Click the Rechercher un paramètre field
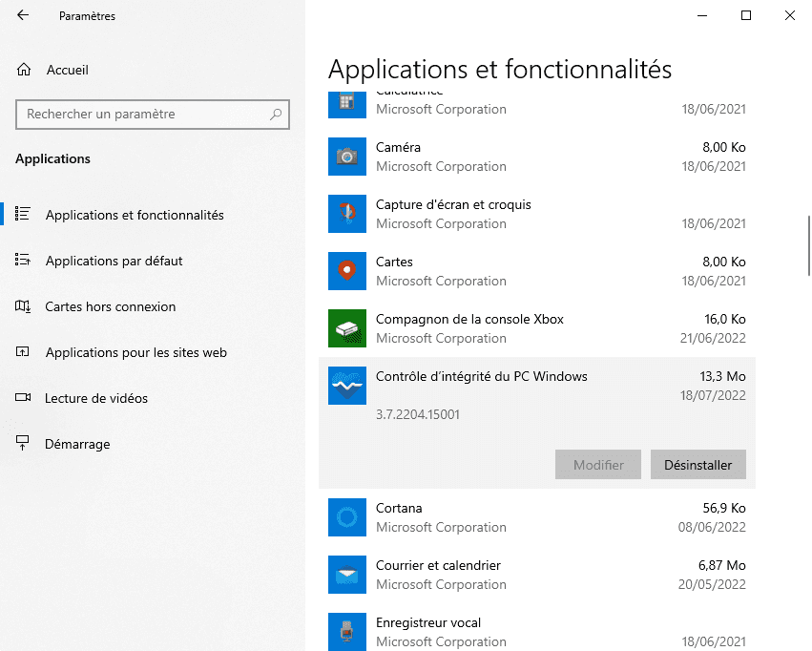The height and width of the screenshot is (651, 812). click(x=143, y=115)
